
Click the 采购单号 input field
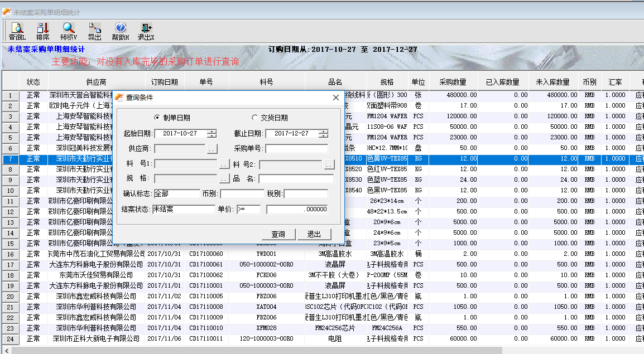tap(296, 149)
